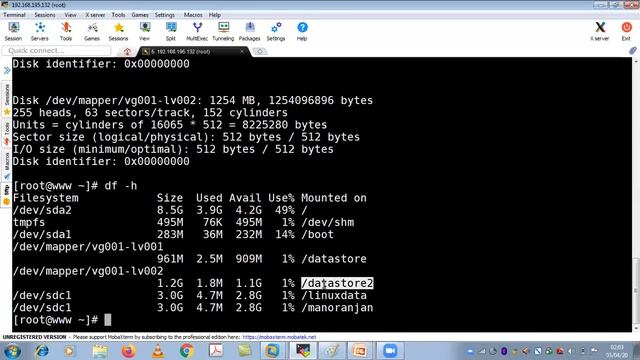The height and width of the screenshot is (360, 640).
Task: Open the Tools toolbar icon
Action: 66,31
